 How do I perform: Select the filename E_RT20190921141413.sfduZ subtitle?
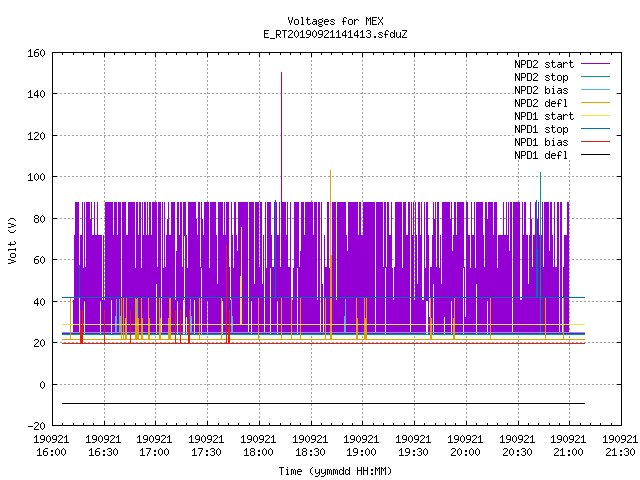(335, 34)
